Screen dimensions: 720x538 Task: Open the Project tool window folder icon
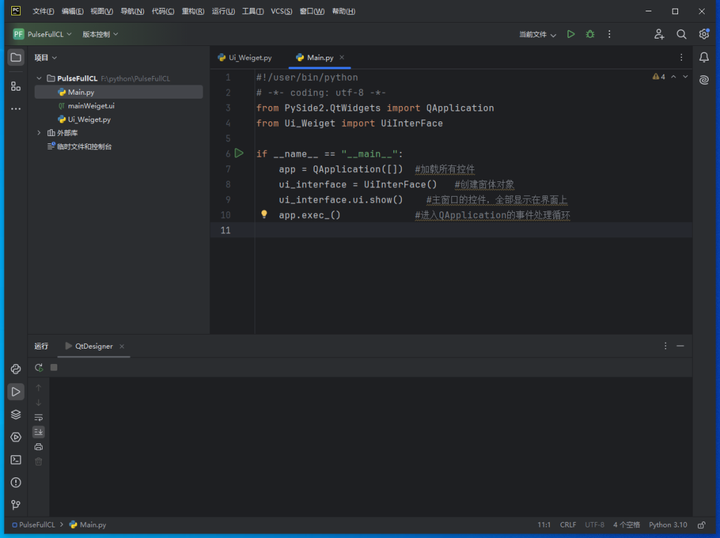tap(16, 57)
